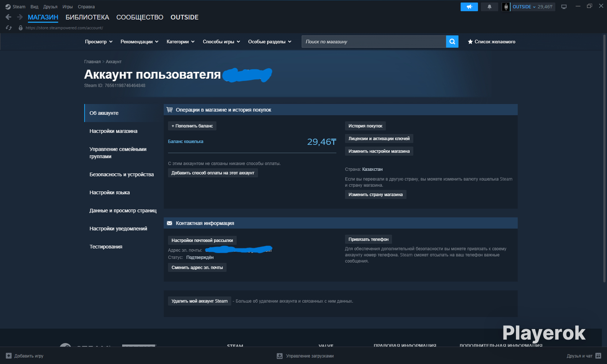Open Управление загрузками
Image resolution: width=607 pixels, height=364 pixels.
click(310, 356)
